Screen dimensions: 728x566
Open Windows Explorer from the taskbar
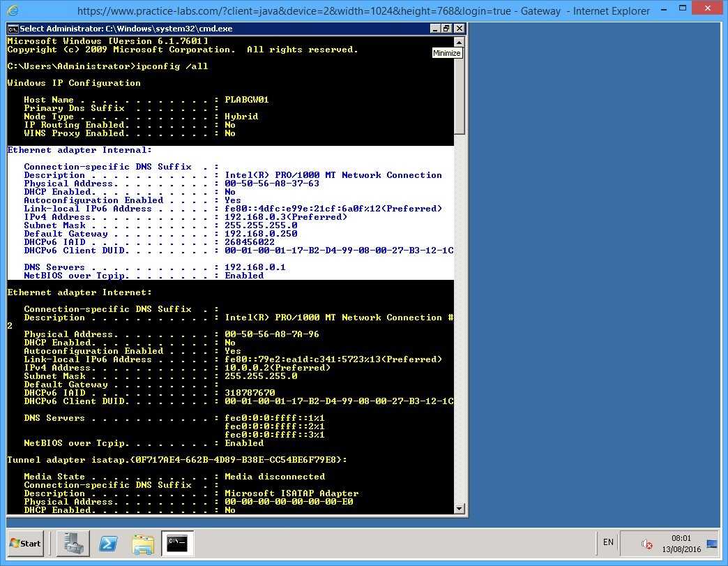[x=143, y=544]
